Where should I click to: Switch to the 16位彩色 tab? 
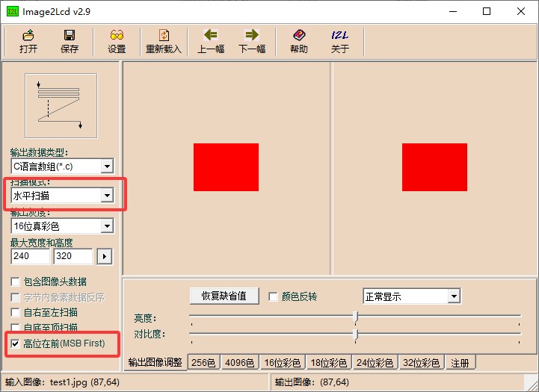coord(283,363)
